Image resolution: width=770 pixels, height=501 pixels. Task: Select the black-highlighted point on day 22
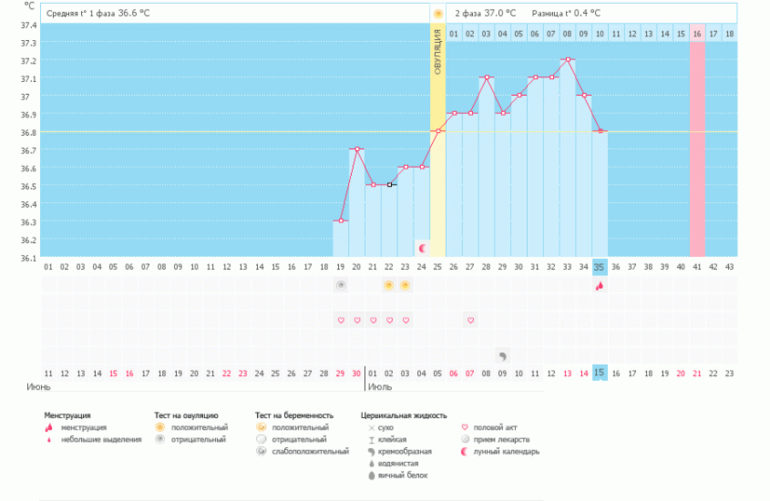389,185
